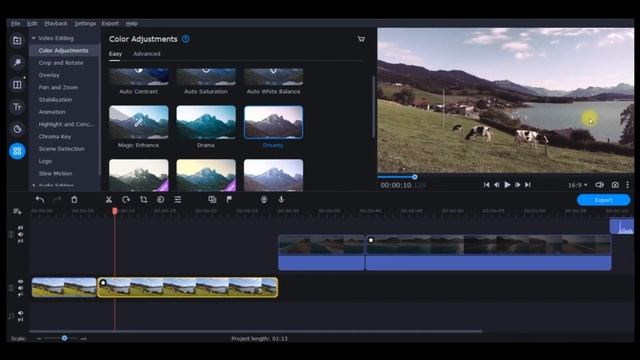The height and width of the screenshot is (360, 640).
Task: Step one frame forward in preview
Action: (x=518, y=185)
